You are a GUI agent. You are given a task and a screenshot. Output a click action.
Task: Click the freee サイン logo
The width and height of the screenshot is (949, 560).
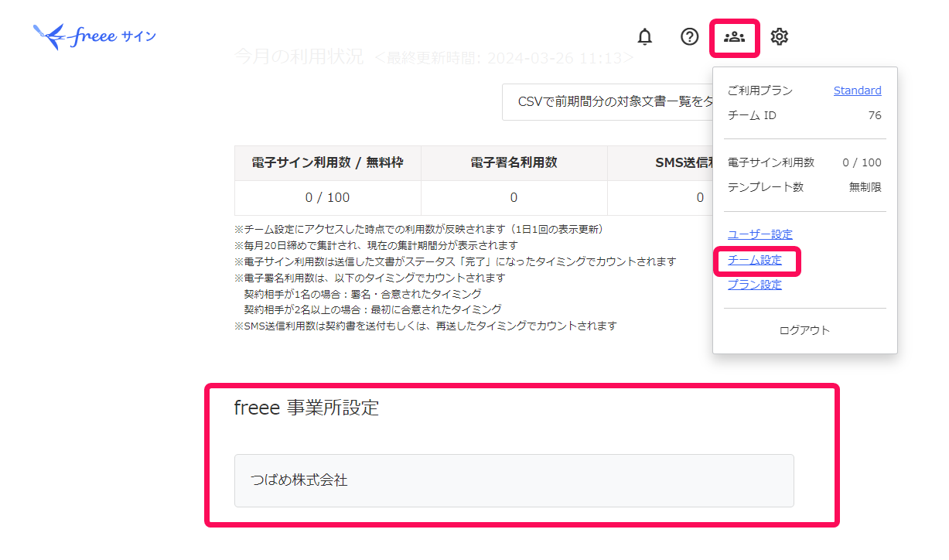point(95,36)
